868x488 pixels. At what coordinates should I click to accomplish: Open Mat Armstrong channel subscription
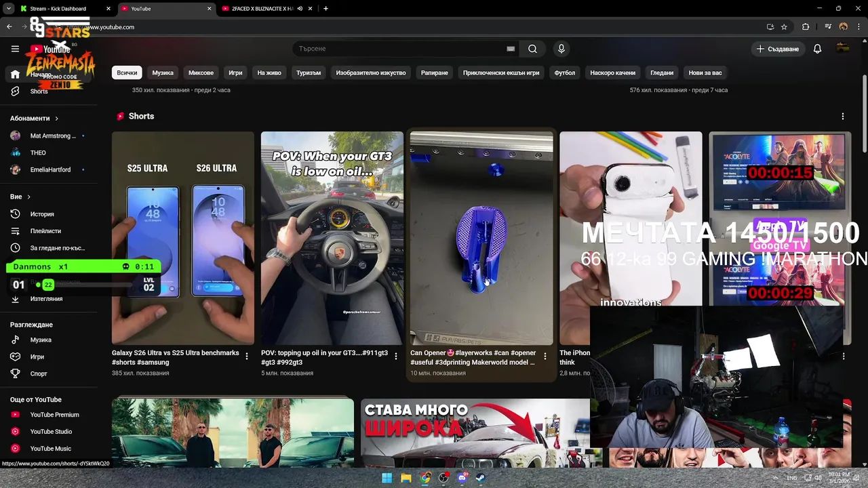(x=53, y=136)
